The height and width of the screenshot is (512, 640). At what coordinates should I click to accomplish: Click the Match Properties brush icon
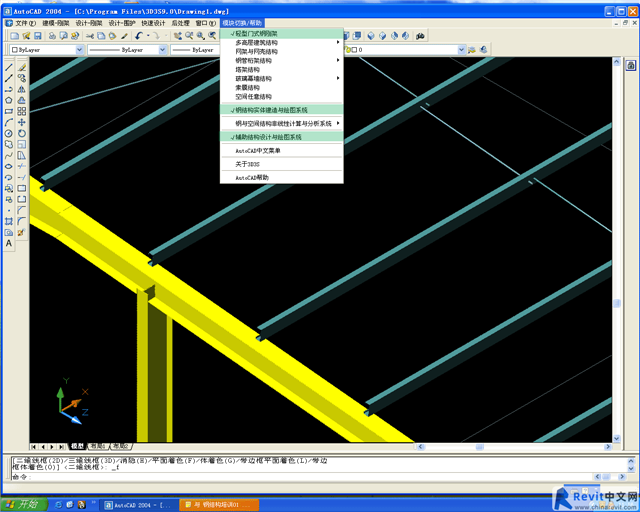(124, 36)
